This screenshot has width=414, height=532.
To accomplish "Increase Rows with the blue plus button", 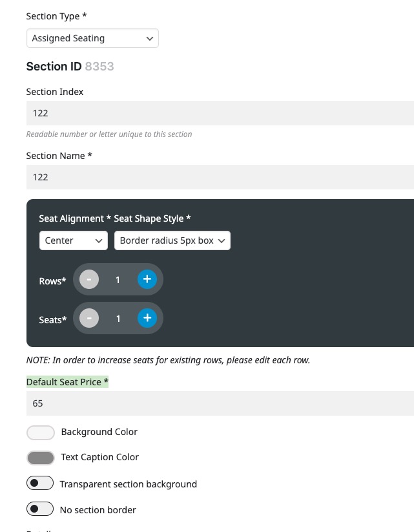I will 147,279.
